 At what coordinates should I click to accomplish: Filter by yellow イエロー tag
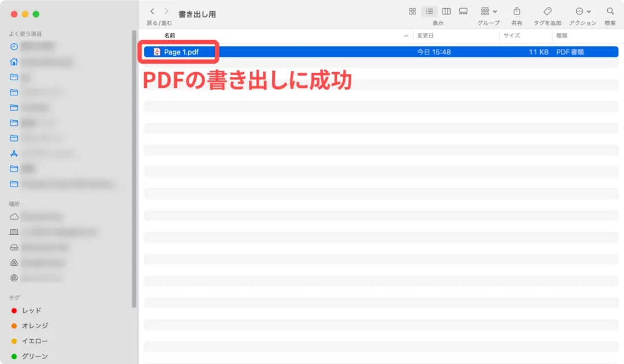pos(35,341)
